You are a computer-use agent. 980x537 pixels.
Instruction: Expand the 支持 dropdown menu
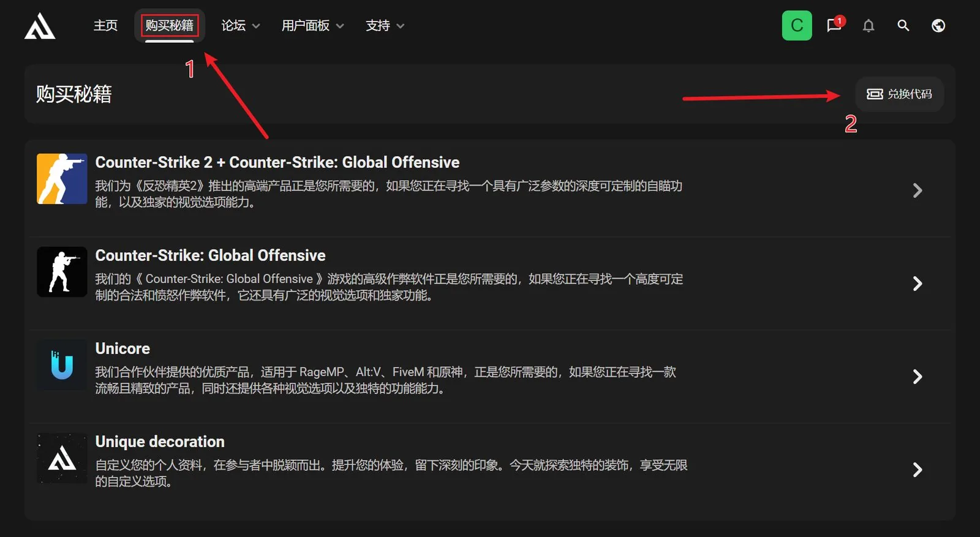385,26
